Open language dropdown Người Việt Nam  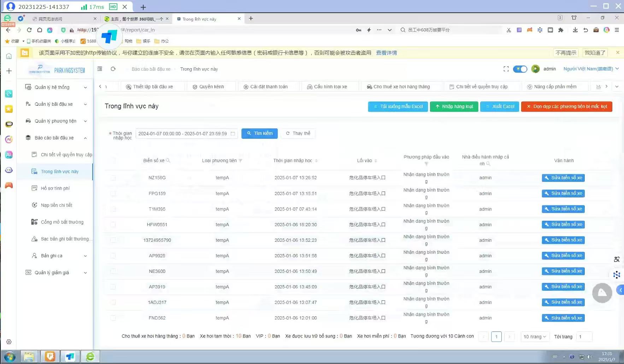[591, 69]
